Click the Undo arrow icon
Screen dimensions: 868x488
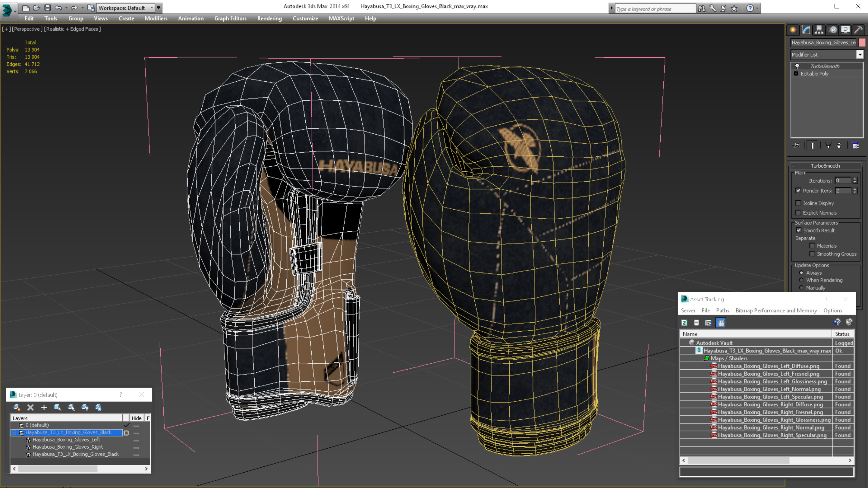(58, 8)
